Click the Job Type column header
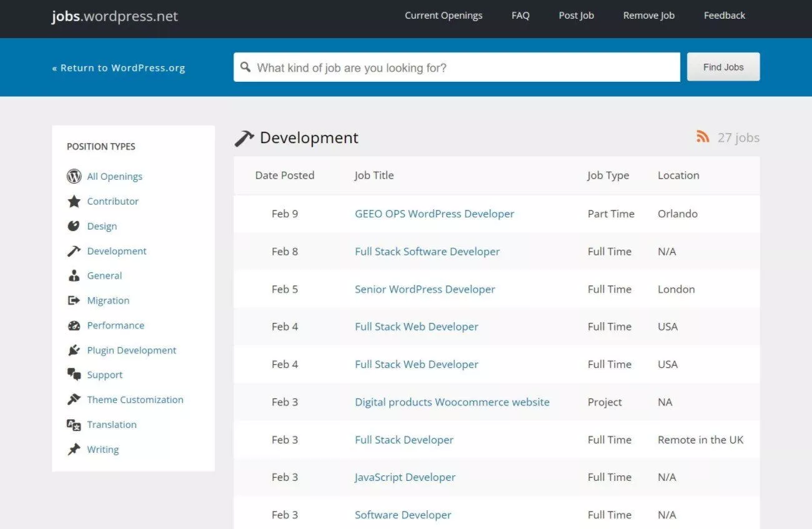Viewport: 812px width, 529px height. coord(608,176)
